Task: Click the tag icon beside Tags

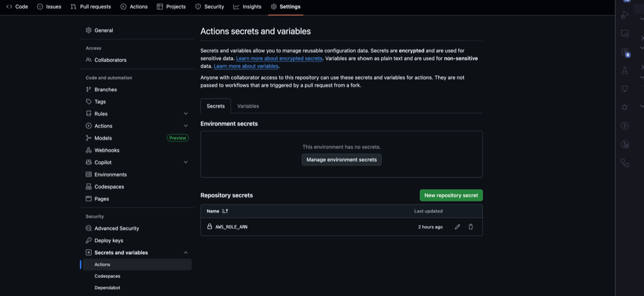Action: pos(89,102)
